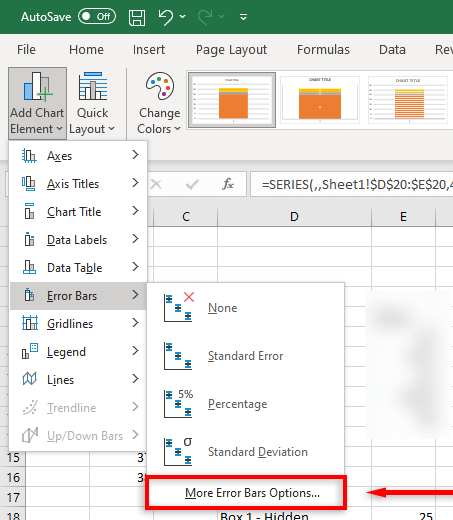Expand the Legend submenu
This screenshot has width=453, height=520.
[x=78, y=352]
